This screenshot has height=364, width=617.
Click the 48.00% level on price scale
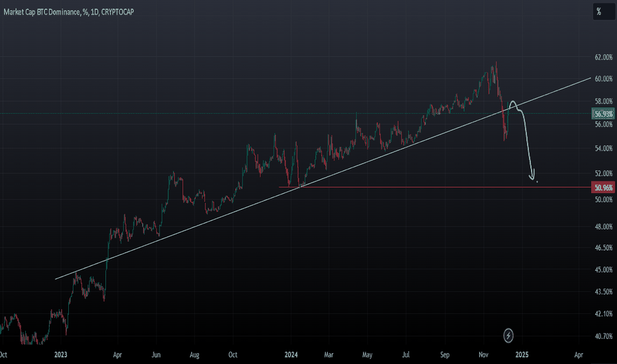(x=603, y=226)
